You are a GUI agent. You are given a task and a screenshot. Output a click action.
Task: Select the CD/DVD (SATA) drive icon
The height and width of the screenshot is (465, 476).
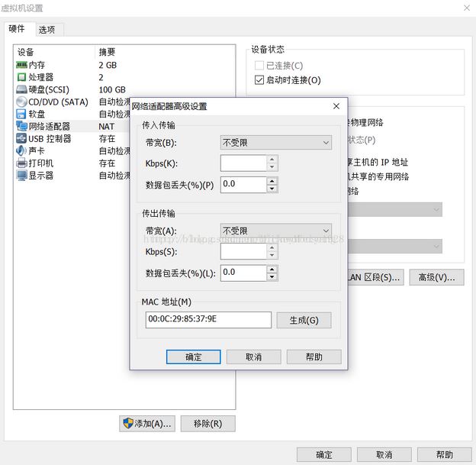tap(21, 102)
